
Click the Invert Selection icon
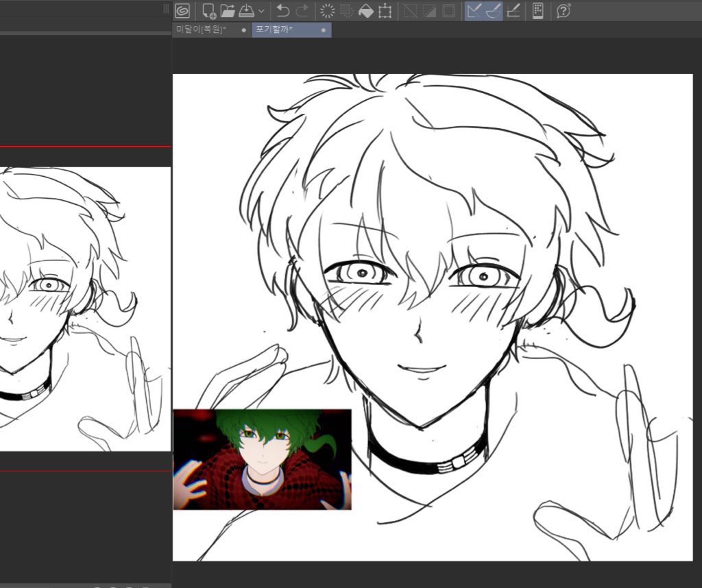[429, 11]
